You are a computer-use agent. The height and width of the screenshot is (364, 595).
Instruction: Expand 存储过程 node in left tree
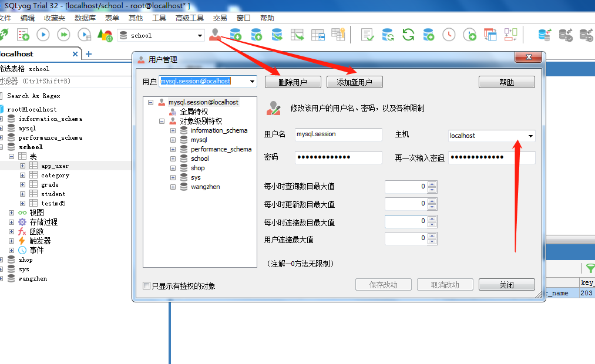click(11, 222)
